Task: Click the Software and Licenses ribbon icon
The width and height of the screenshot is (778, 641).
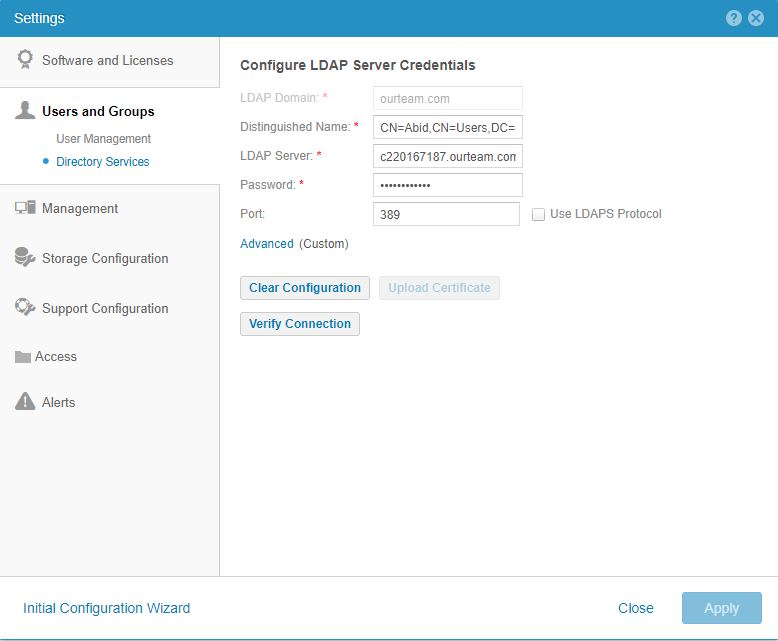Action: coord(26,60)
